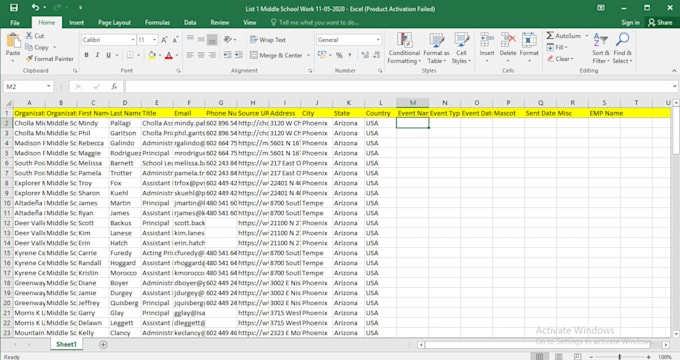Click the Increase Indent icon
Image resolution: width=680 pixels, height=360 pixels.
tap(239, 55)
